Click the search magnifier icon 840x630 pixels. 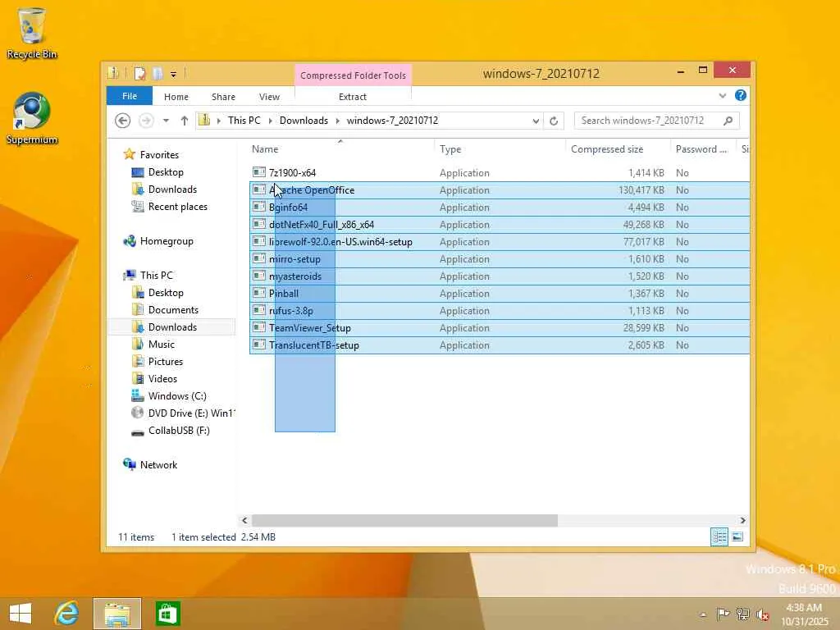click(728, 121)
